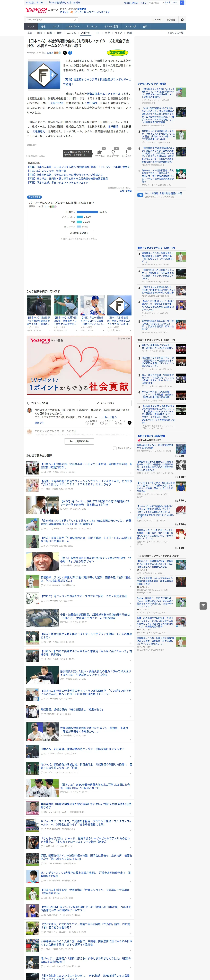Select the ライブ tab in dark nav bar
Screen dimensions: 210x980
coord(56,27)
